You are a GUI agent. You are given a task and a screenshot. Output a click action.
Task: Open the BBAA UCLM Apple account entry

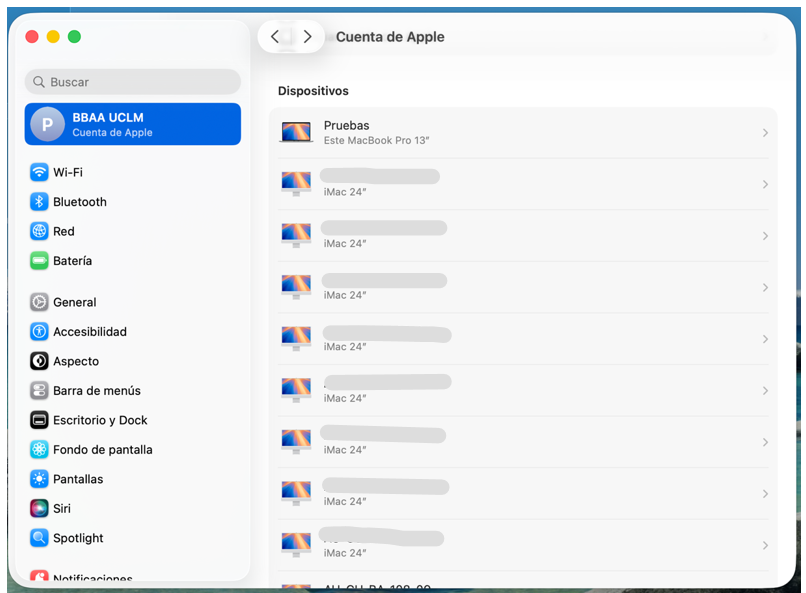(x=133, y=124)
